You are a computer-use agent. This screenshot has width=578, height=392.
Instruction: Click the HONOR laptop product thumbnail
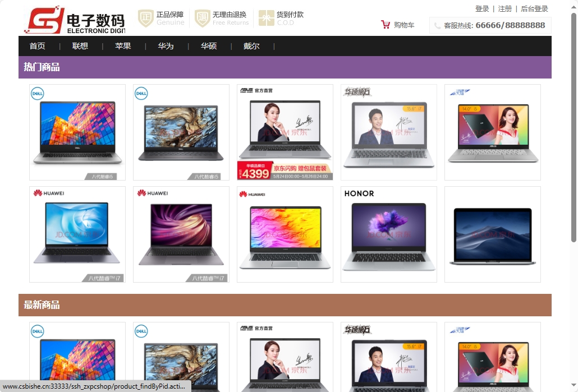pyautogui.click(x=388, y=234)
